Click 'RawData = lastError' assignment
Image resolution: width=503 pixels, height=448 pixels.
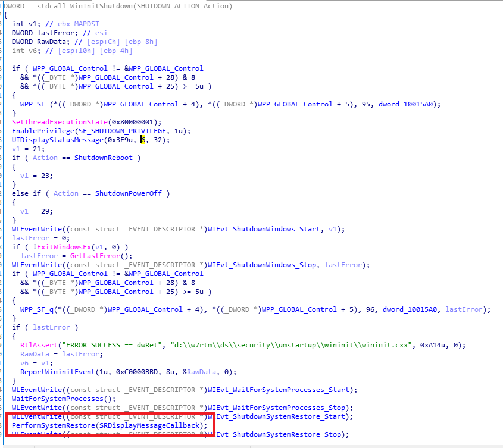click(x=61, y=355)
